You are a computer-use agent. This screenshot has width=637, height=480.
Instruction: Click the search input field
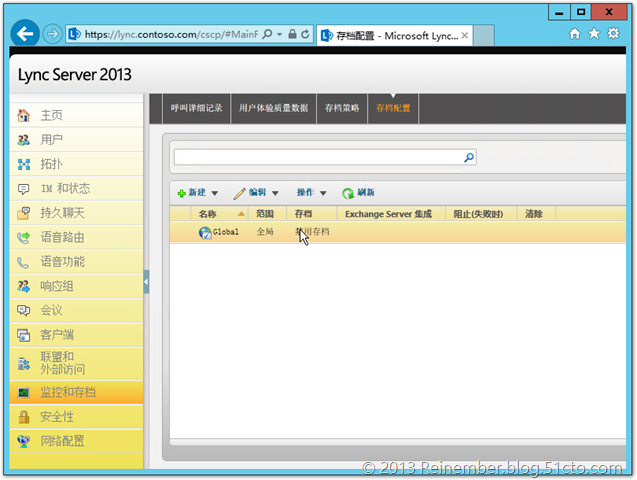316,157
